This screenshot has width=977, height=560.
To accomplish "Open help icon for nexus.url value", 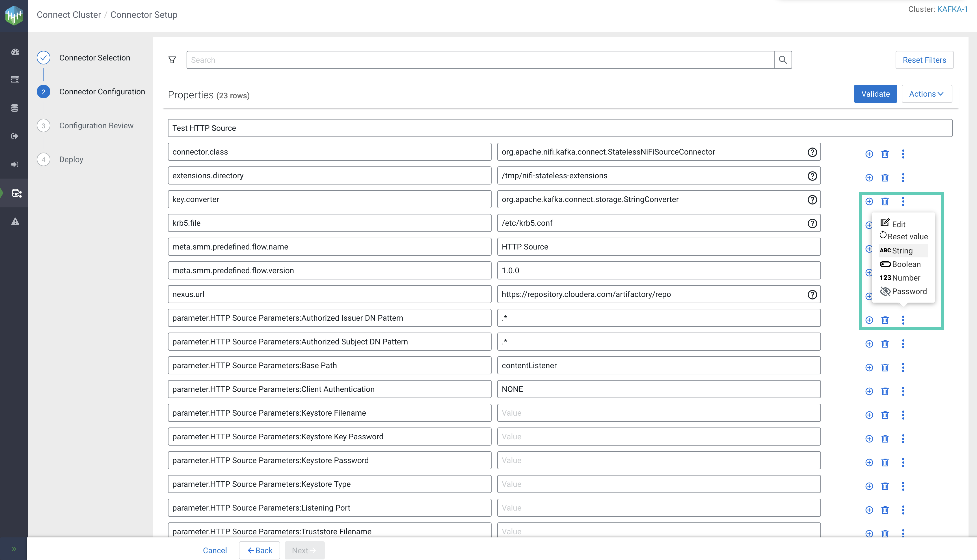I will (812, 294).
